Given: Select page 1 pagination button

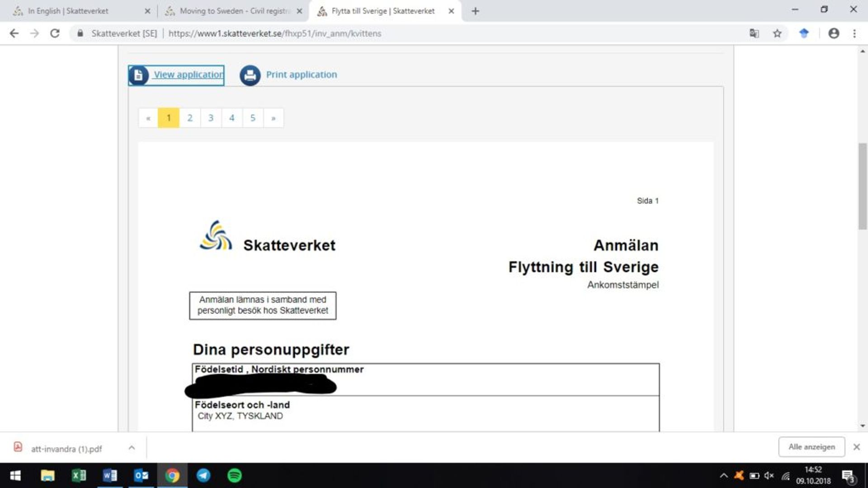Looking at the screenshot, I should click(169, 117).
